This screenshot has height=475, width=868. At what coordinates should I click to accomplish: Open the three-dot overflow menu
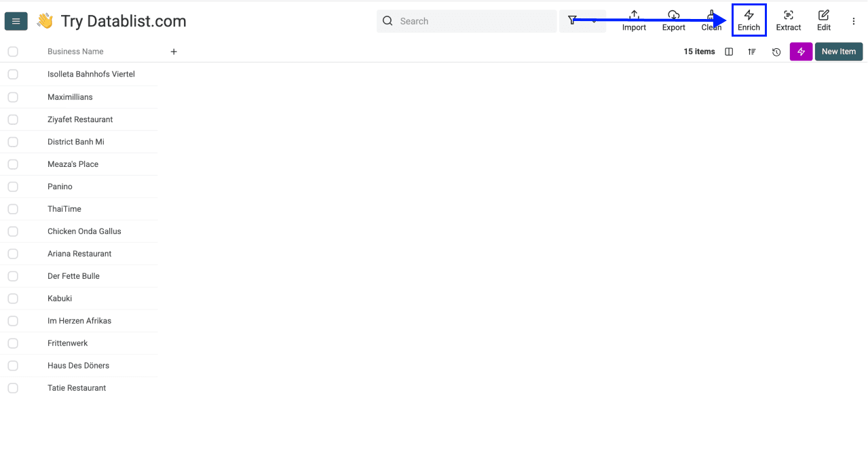click(x=853, y=21)
